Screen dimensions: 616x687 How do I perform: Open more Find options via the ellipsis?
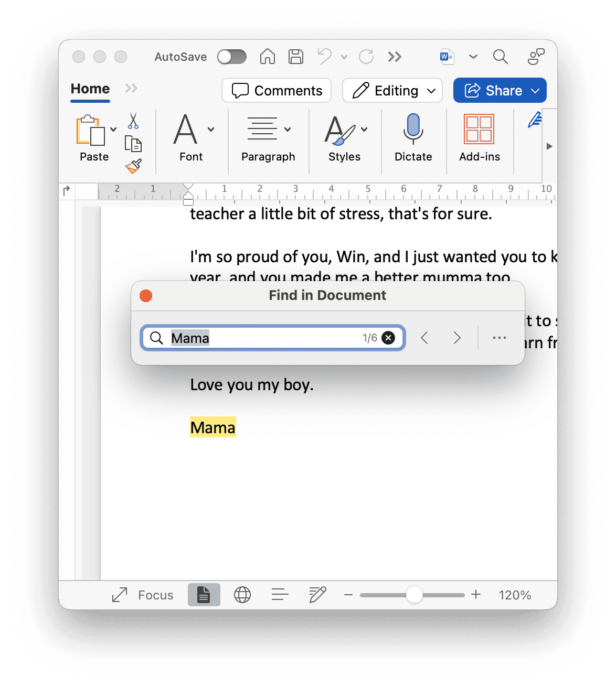point(498,338)
